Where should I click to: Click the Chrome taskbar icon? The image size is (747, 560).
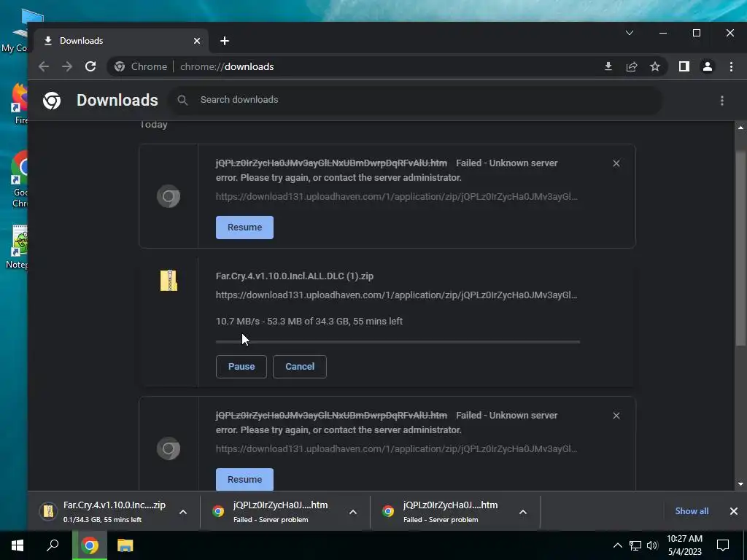click(90, 545)
